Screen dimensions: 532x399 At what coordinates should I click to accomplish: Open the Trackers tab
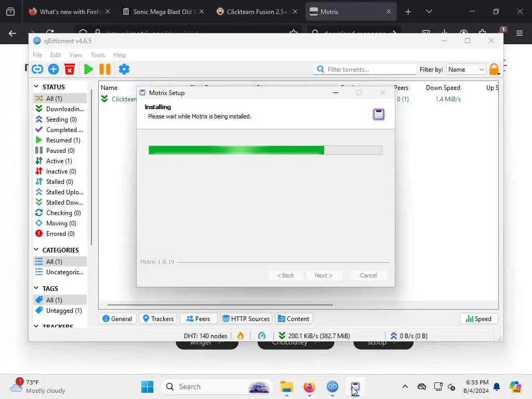158,318
